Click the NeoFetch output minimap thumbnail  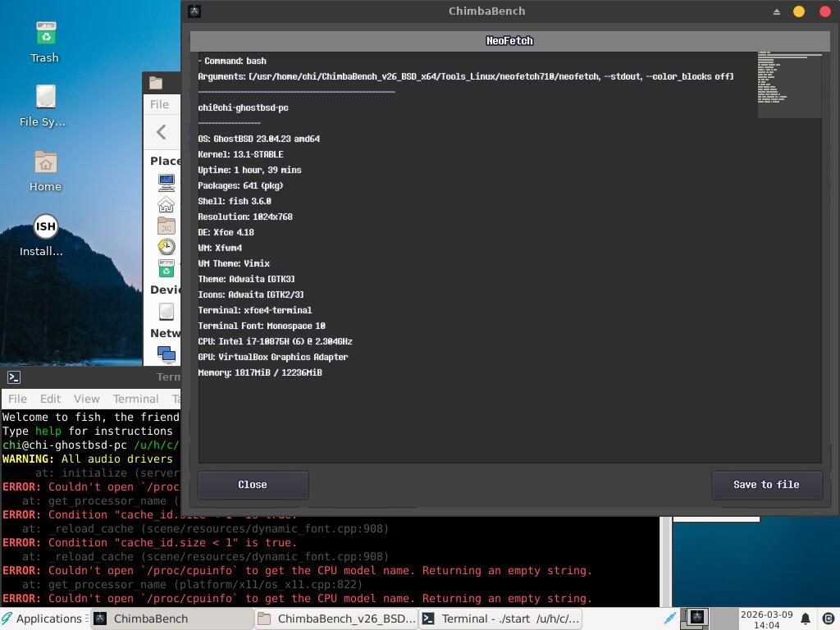789,84
